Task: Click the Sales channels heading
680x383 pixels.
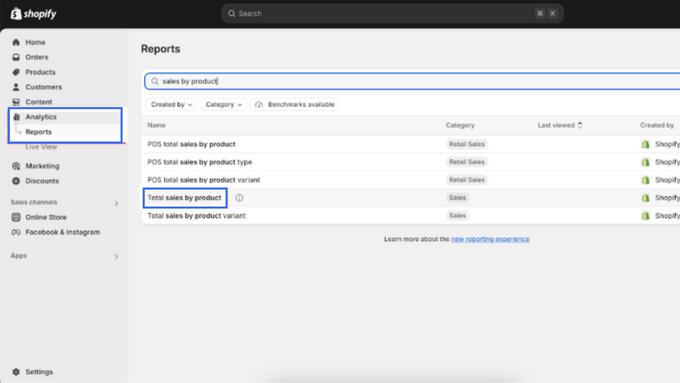Action: [x=34, y=202]
